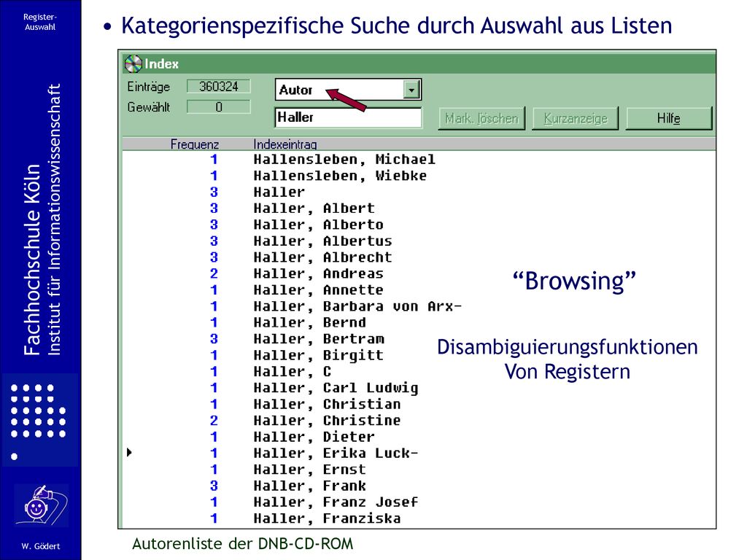Click the Indexeintrag column header
Screen dimensions: 747x560
pyautogui.click(x=285, y=144)
